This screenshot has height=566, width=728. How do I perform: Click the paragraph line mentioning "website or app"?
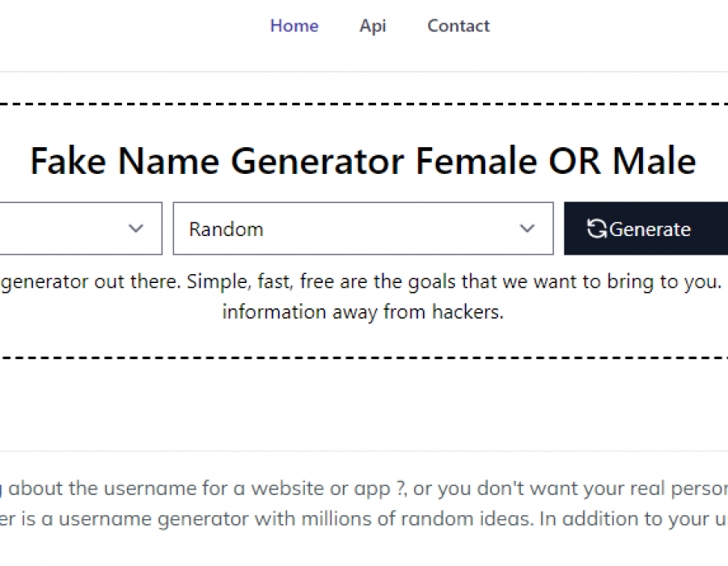[x=364, y=488]
